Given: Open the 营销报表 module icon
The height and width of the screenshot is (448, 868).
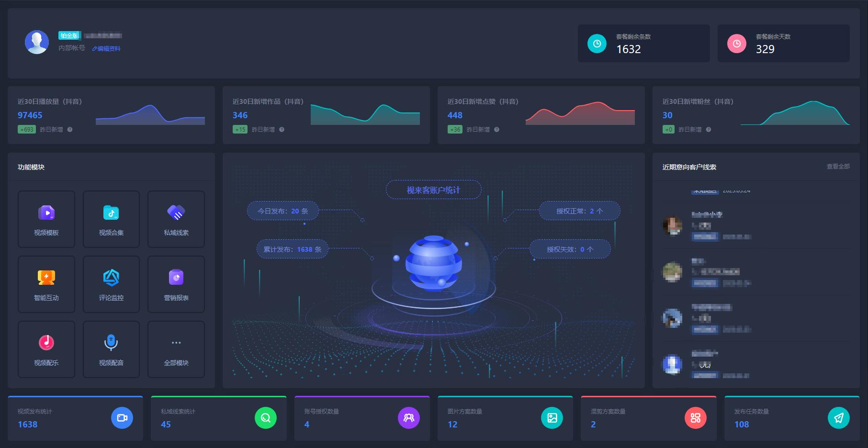Looking at the screenshot, I should coord(176,278).
